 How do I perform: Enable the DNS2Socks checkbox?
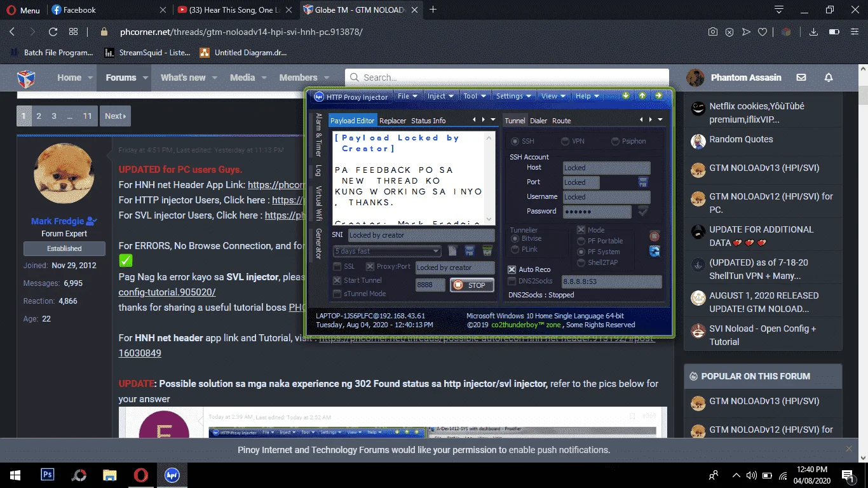point(512,280)
